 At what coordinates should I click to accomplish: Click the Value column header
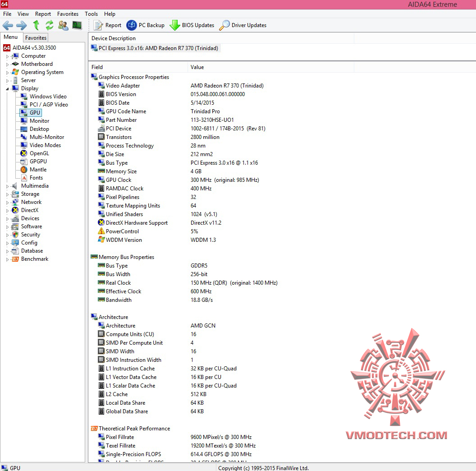click(x=271, y=67)
